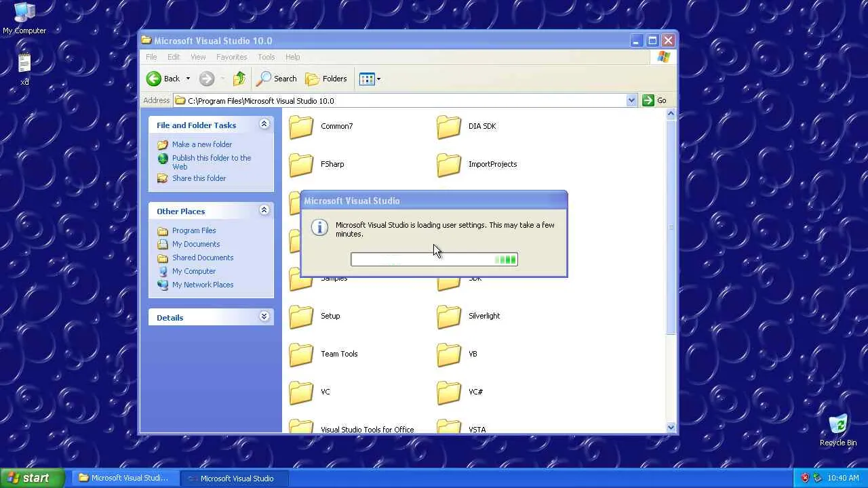Click the Visual Studio Tools for Office label

[367, 429]
